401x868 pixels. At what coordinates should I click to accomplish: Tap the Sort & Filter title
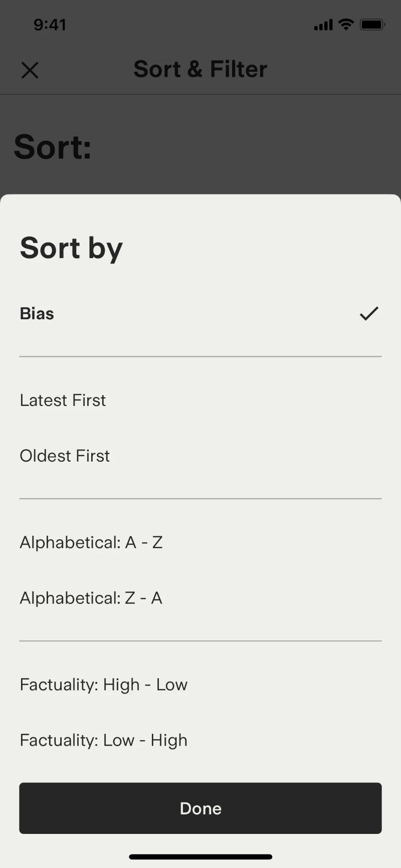200,69
